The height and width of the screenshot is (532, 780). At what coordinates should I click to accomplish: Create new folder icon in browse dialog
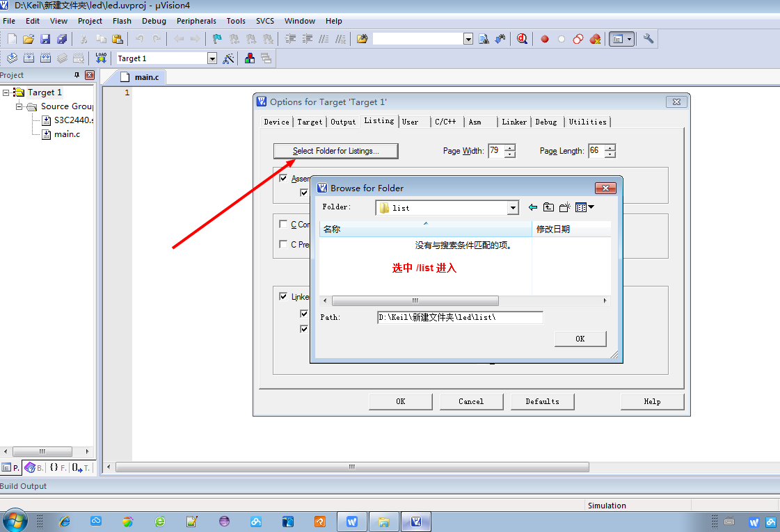tap(564, 207)
